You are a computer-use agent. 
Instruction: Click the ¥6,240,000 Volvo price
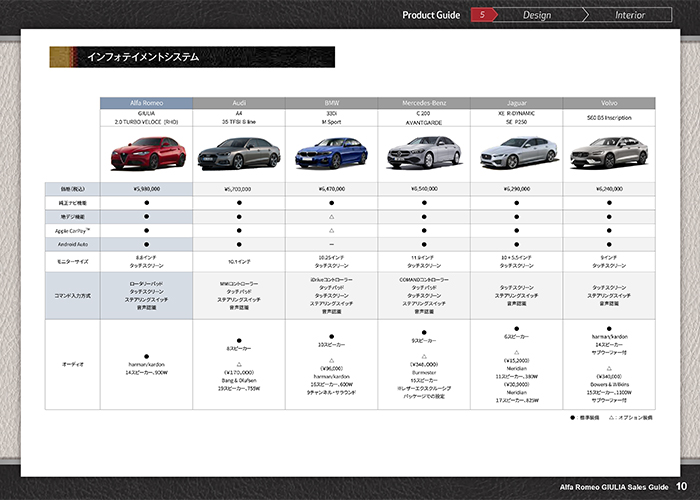tap(609, 189)
